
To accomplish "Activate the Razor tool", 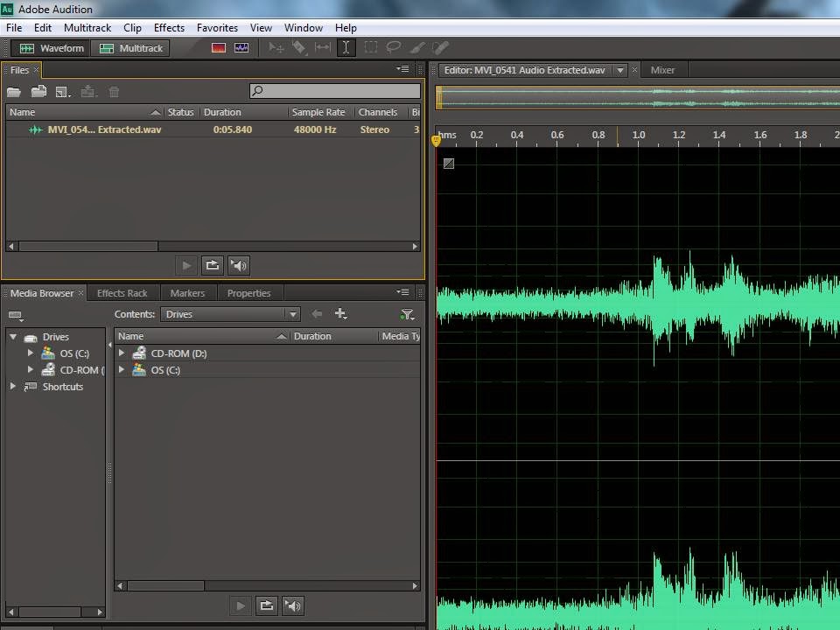I will [x=297, y=48].
